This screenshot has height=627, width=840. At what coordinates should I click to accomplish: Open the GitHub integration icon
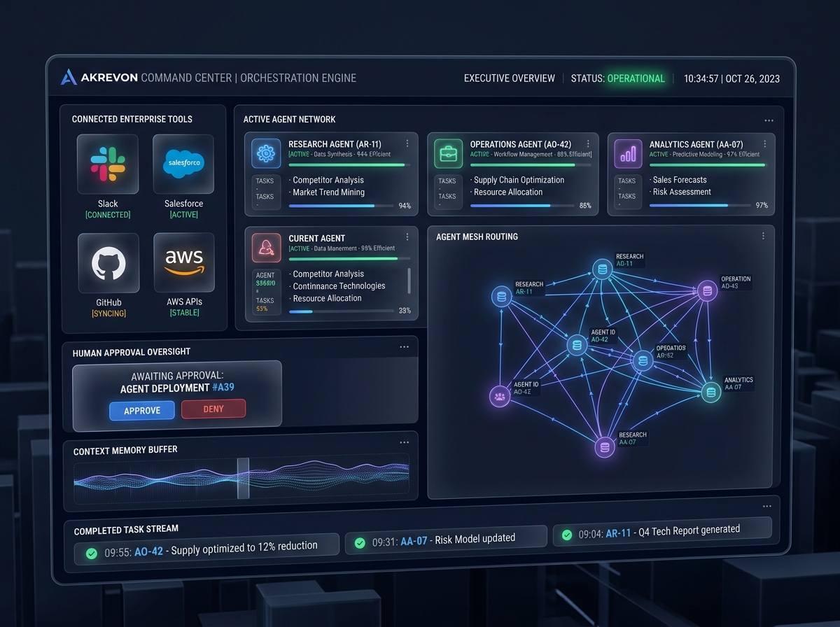(108, 262)
